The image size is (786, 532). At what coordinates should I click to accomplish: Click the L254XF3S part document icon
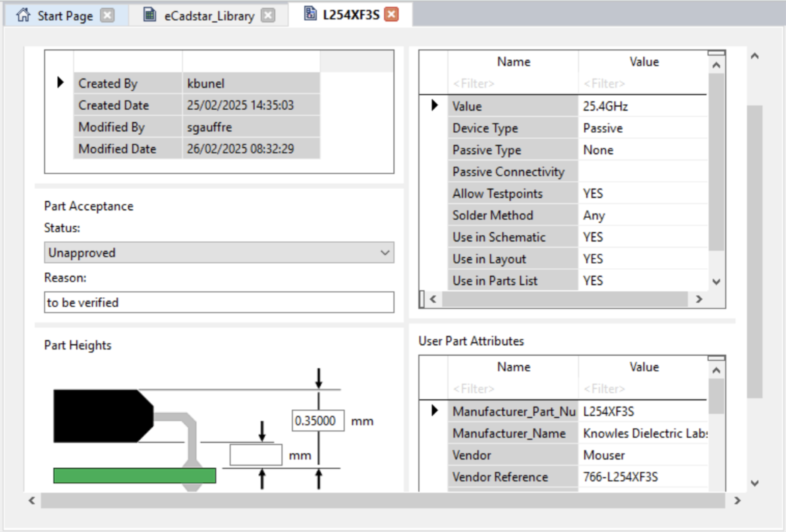[310, 14]
